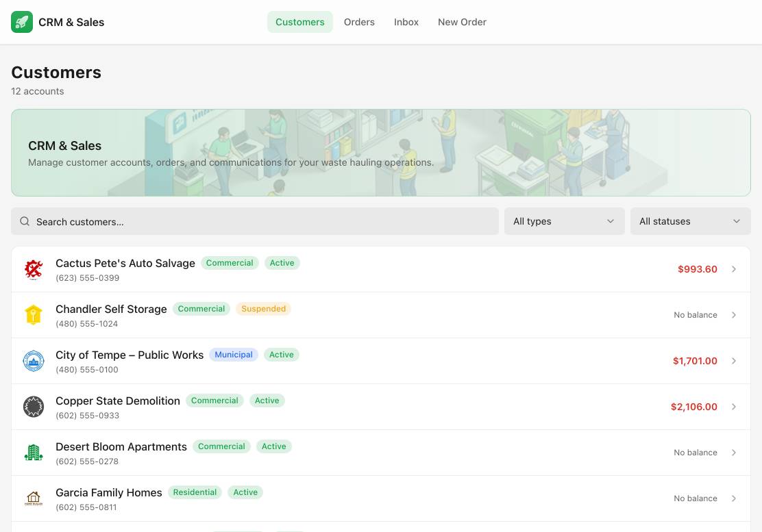Screen dimensions: 762x532
Task: Click the magnifier icon in search bar
Action: point(25,221)
